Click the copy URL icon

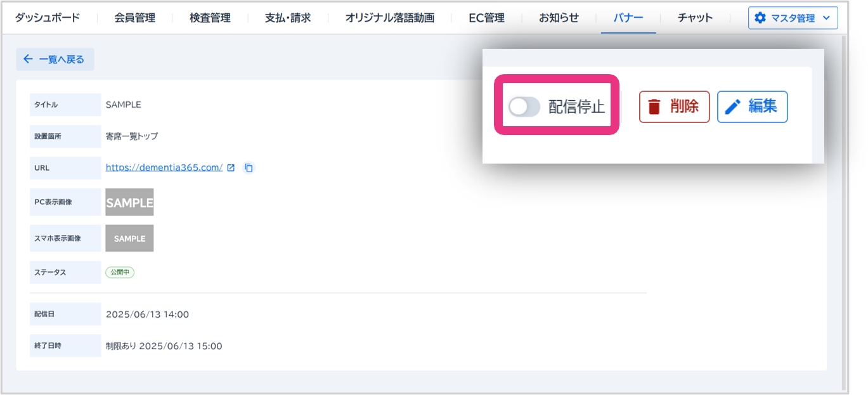point(249,168)
